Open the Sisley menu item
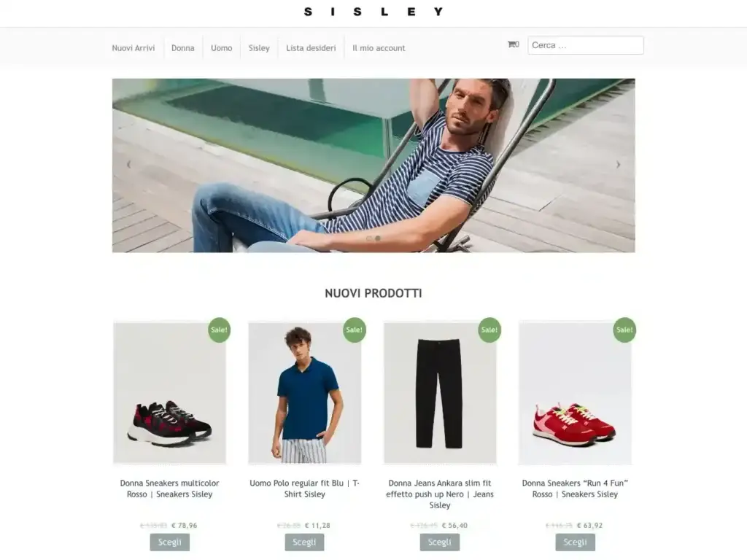 pyautogui.click(x=259, y=48)
